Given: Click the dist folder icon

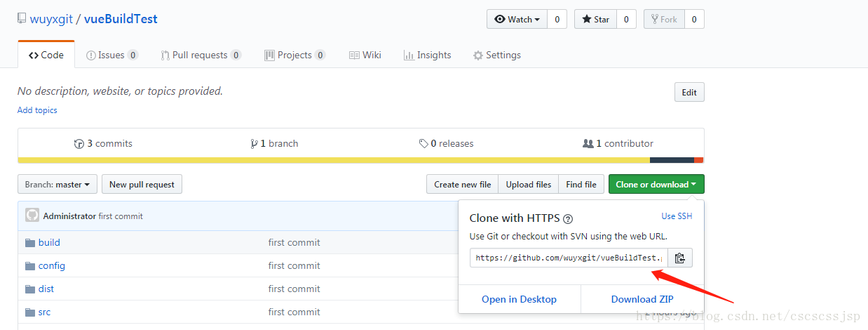Looking at the screenshot, I should point(30,289).
